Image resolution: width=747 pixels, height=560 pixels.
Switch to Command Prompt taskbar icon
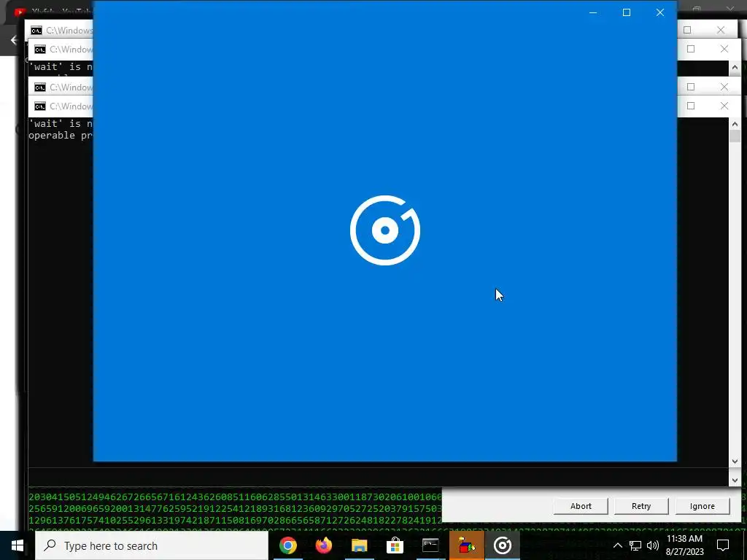(430, 545)
